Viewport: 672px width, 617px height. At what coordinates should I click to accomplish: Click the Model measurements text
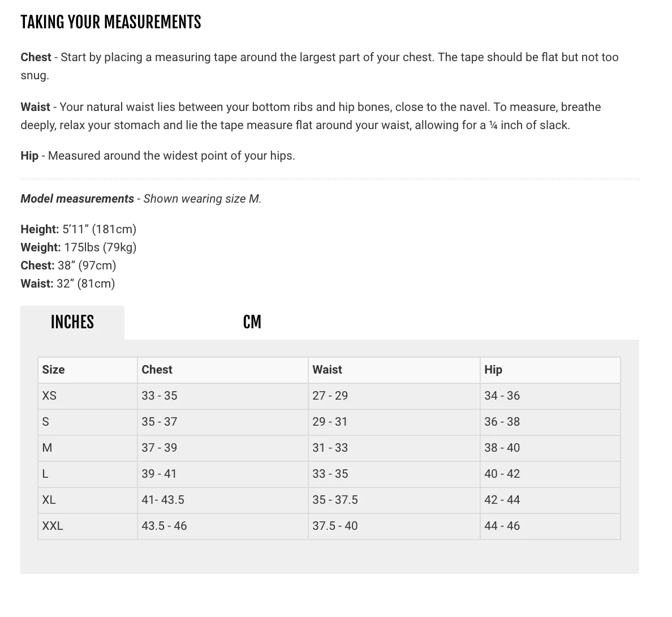coord(77,199)
